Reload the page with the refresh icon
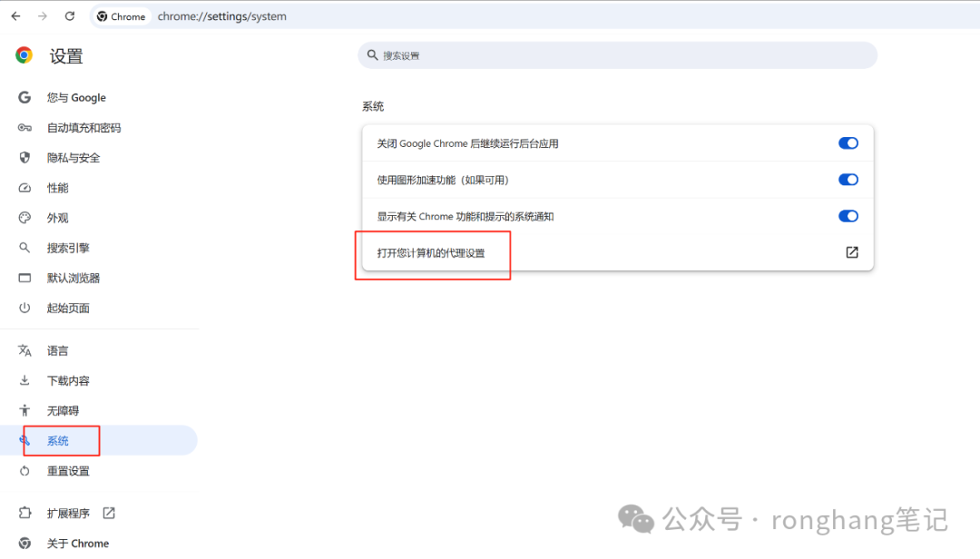The image size is (980, 559). pyautogui.click(x=69, y=16)
